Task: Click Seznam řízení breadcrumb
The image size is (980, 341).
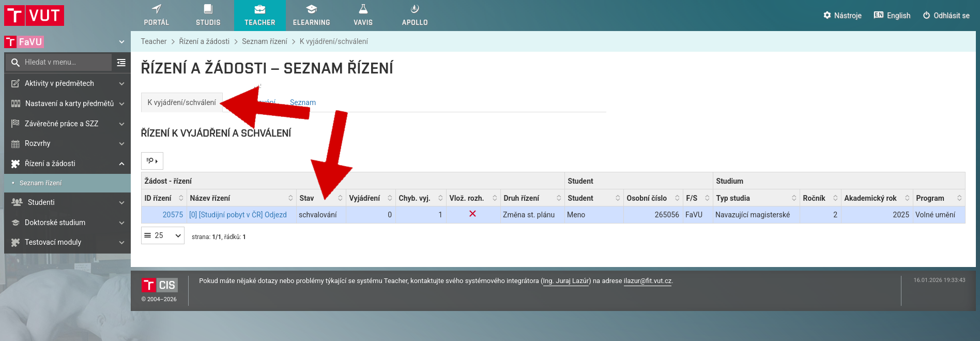Action: [x=265, y=41]
